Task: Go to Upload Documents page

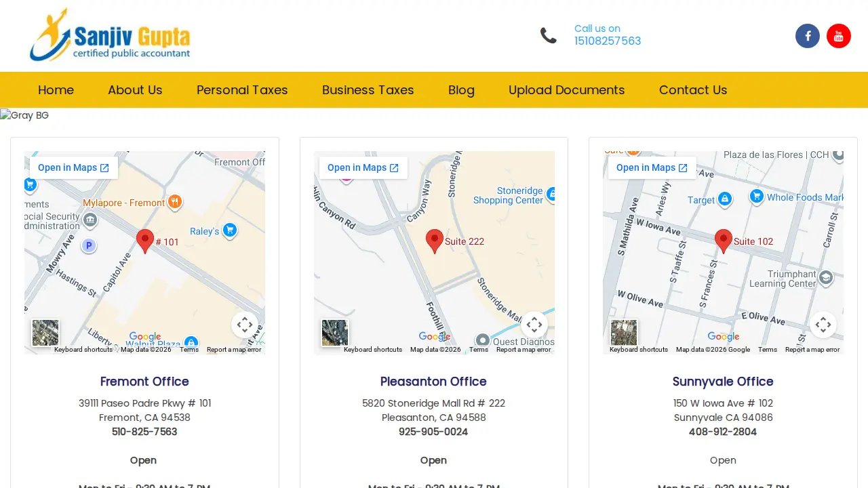Action: coord(567,90)
